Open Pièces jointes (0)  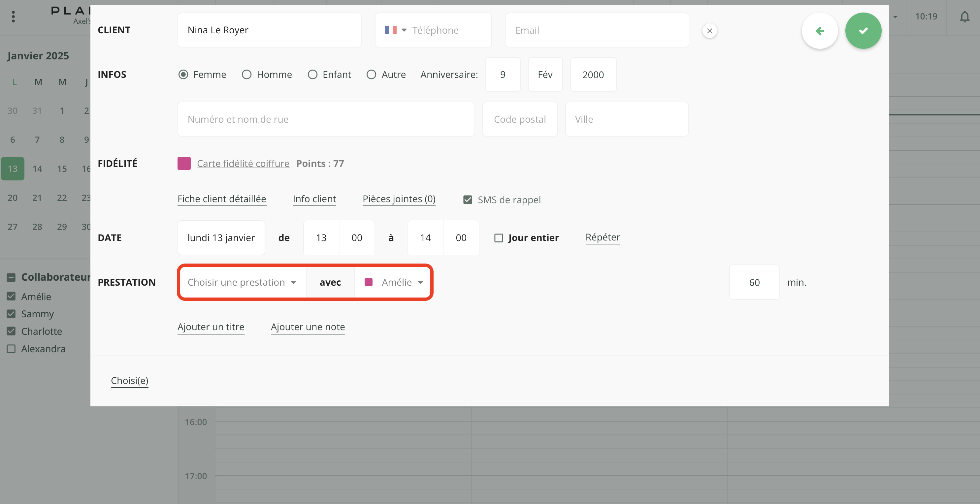pos(399,199)
